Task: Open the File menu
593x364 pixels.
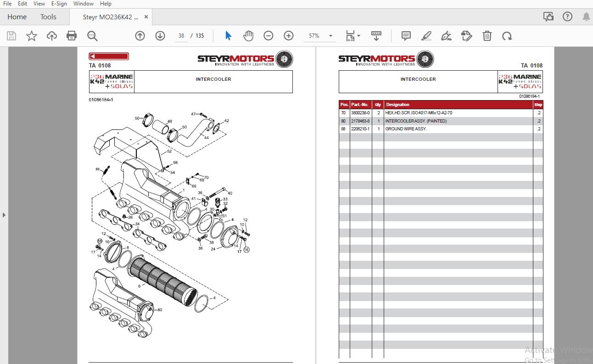Action: [x=7, y=4]
